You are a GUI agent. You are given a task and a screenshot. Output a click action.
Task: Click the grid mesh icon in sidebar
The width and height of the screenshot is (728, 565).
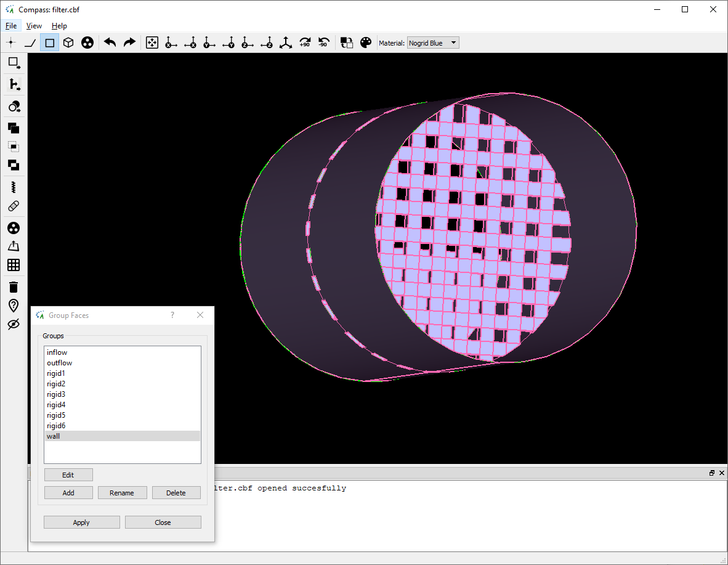point(14,265)
